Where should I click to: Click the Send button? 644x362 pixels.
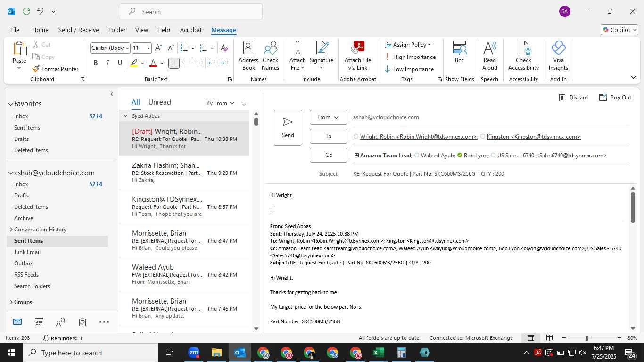[x=288, y=128]
